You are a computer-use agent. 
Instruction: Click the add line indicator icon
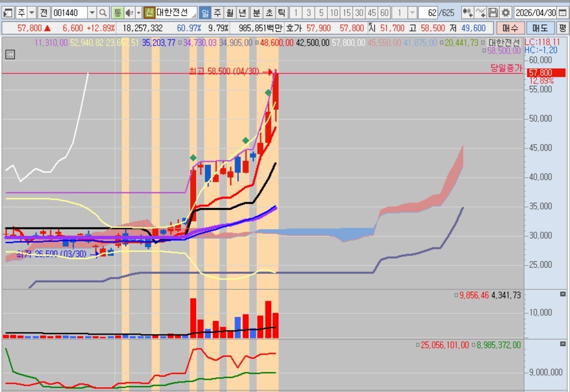(x=481, y=12)
